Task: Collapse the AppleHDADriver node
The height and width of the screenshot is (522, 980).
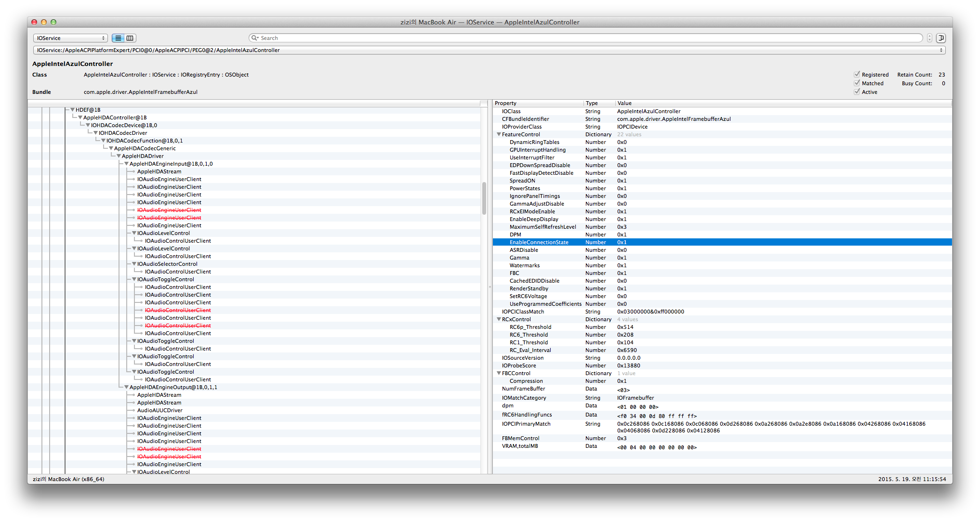Action: pyautogui.click(x=119, y=156)
